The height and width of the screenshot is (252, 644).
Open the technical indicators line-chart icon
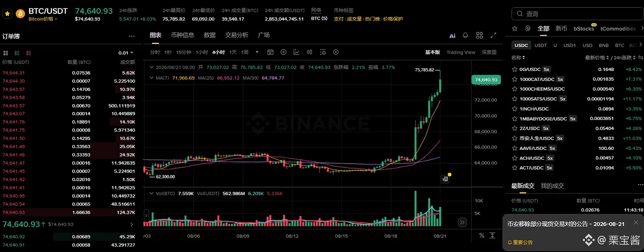point(296,52)
